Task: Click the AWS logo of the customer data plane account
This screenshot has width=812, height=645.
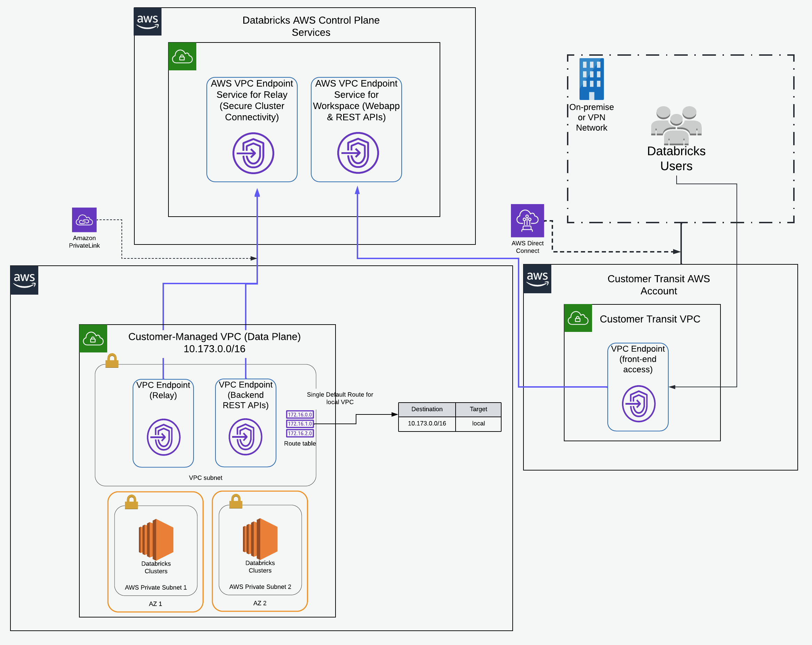Action: coord(24,280)
